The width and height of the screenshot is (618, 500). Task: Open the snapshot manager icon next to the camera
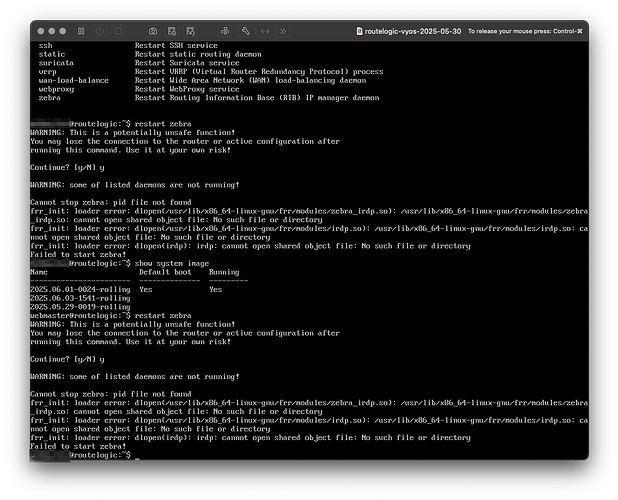[172, 31]
